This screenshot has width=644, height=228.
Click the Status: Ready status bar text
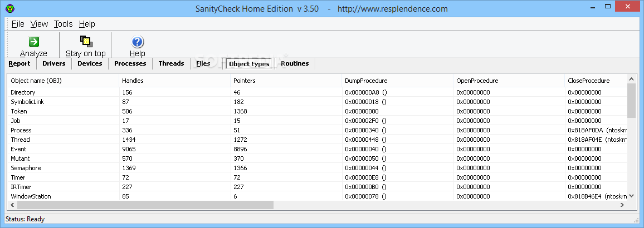tap(25, 219)
